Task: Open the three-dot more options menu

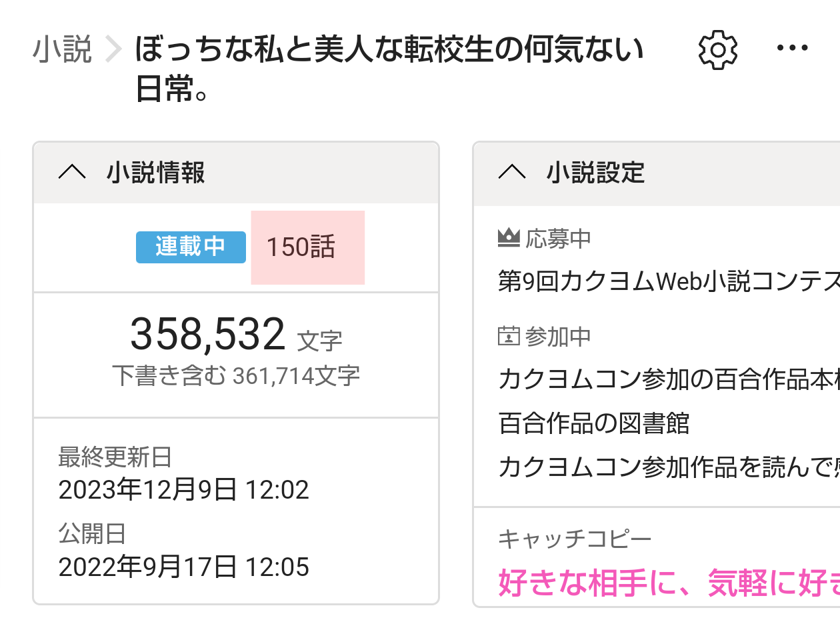Action: click(x=793, y=49)
